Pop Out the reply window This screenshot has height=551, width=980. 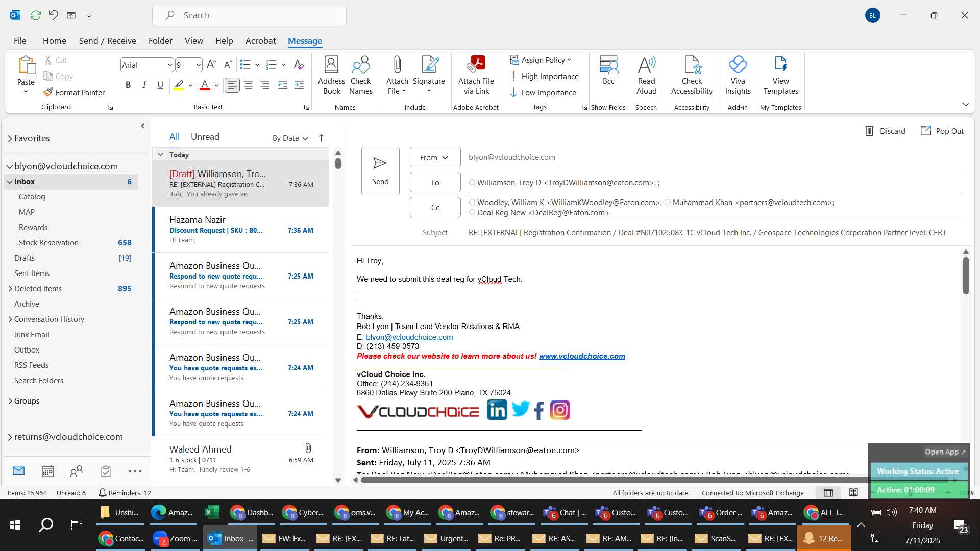[942, 131]
